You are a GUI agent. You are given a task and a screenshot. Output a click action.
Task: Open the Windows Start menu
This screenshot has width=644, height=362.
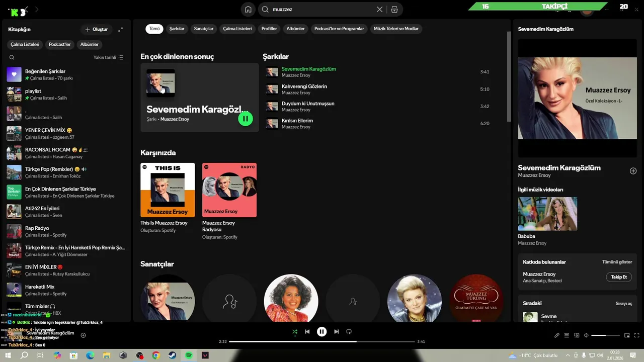pos(8,355)
